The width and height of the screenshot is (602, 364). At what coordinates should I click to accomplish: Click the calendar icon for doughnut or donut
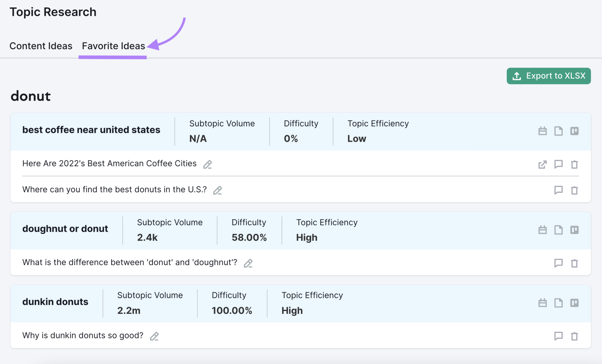(542, 229)
